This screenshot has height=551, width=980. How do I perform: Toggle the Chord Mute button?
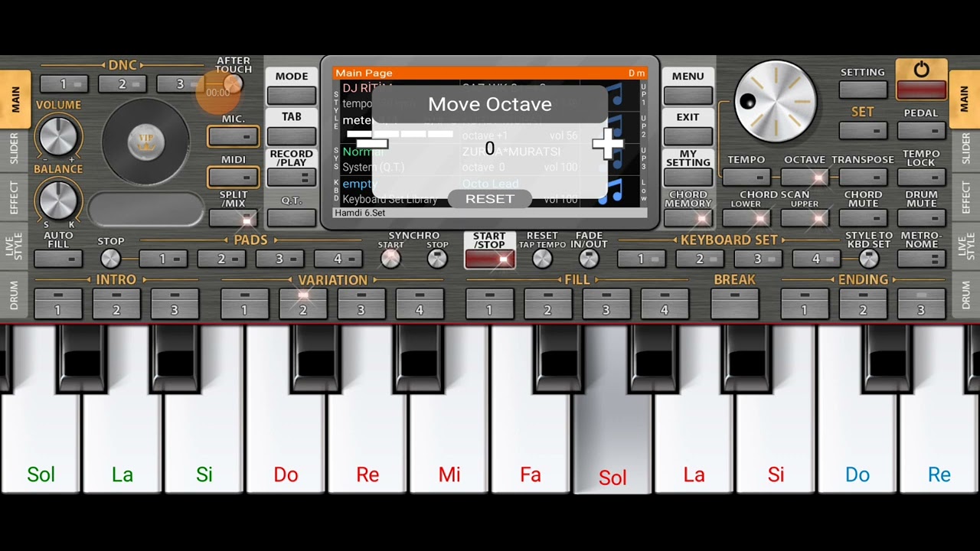(x=863, y=218)
